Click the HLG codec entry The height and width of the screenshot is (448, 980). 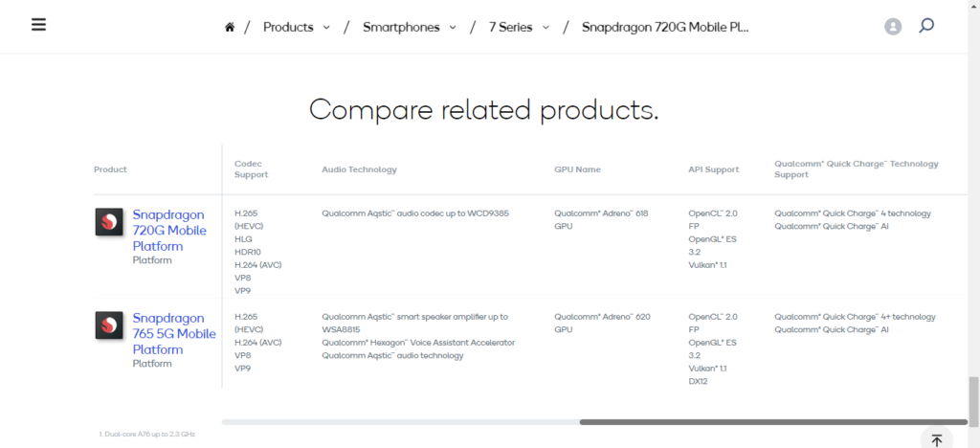point(242,238)
